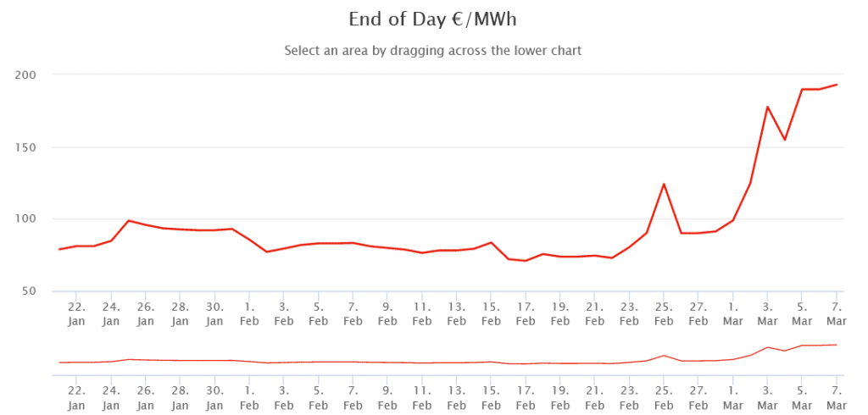Click the 25. Feb price peak on main chart

tap(663, 185)
